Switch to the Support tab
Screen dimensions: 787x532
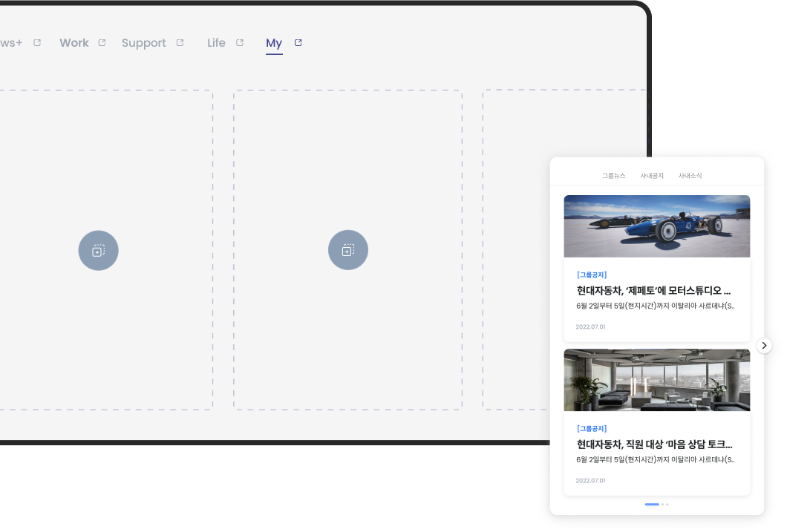click(143, 43)
